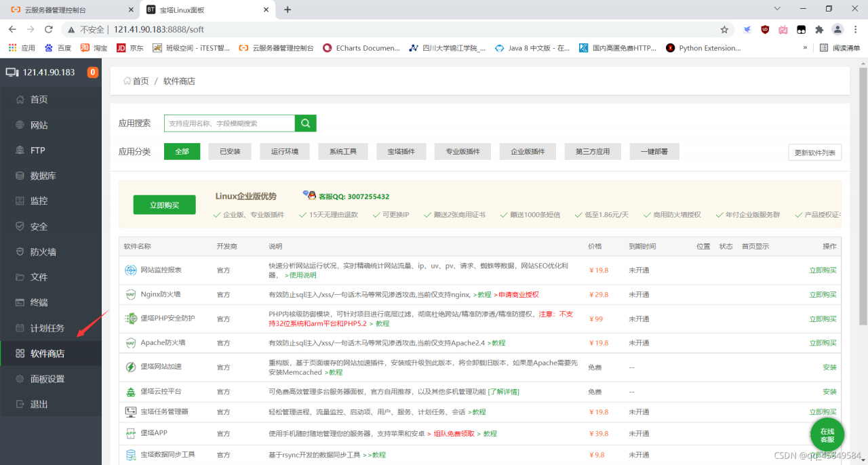The width and height of the screenshot is (868, 465).
Task: Open the 防火墙 sidebar section
Action: pyautogui.click(x=43, y=252)
